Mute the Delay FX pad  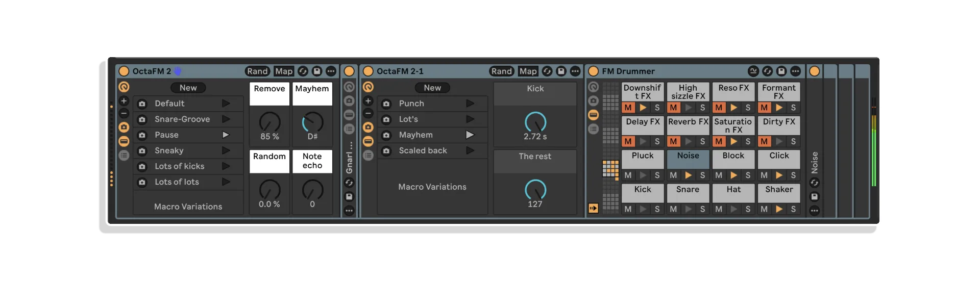[x=628, y=141]
